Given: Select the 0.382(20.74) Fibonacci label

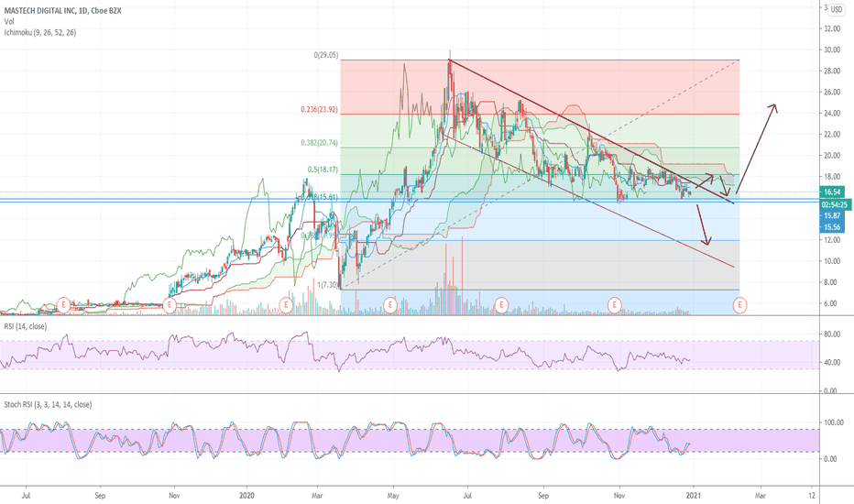Looking at the screenshot, I should click(x=319, y=143).
